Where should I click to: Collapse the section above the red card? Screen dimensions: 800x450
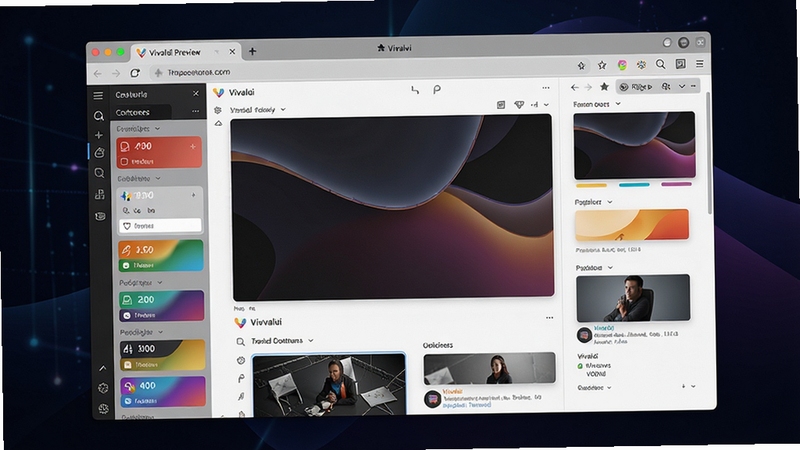pyautogui.click(x=157, y=129)
